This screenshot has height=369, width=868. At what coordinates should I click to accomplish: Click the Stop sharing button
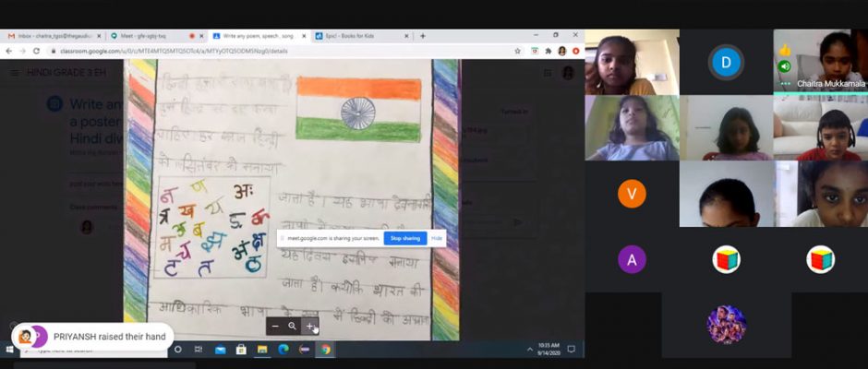click(404, 238)
